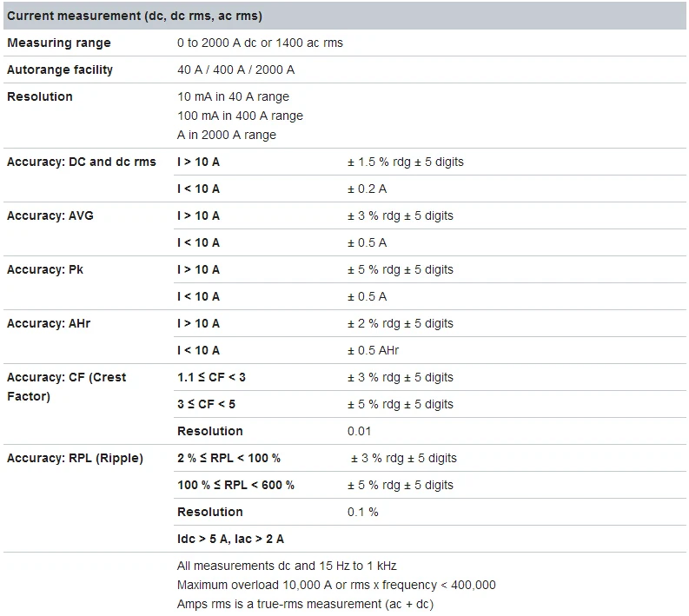Click the ± 1.5 % rdg ± 5 digits value
Image resolution: width=689 pixels, height=616 pixels.
click(x=406, y=162)
